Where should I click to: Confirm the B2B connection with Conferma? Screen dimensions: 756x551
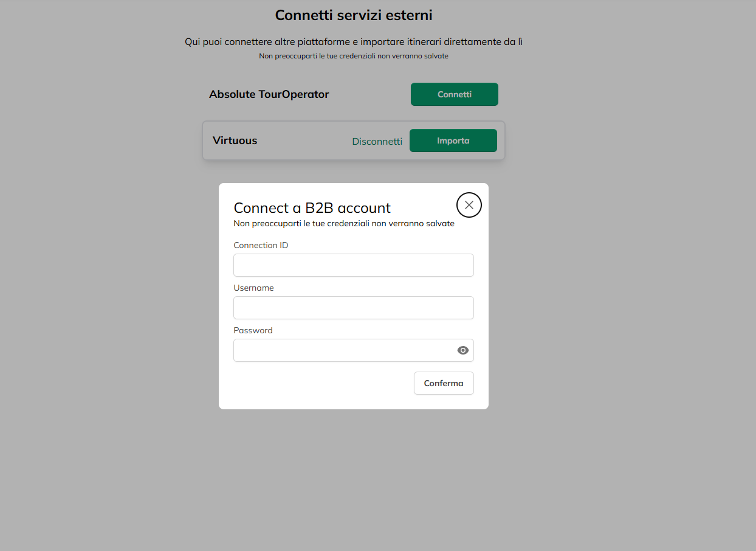(444, 383)
